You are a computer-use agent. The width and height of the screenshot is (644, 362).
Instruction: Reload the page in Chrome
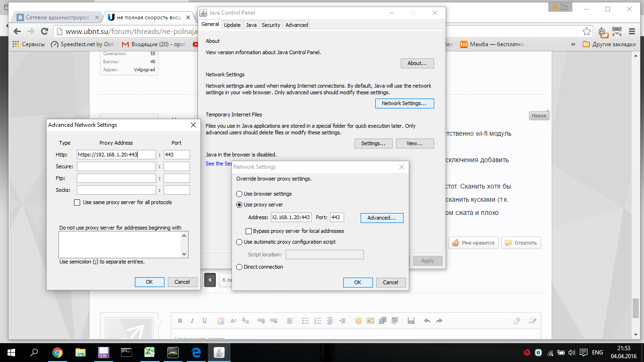(x=44, y=31)
